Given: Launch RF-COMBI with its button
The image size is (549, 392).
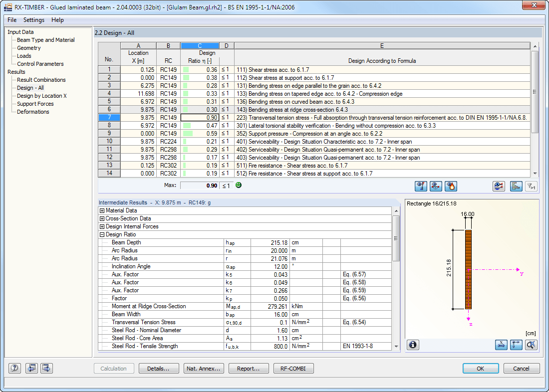Looking at the screenshot, I should tap(293, 368).
